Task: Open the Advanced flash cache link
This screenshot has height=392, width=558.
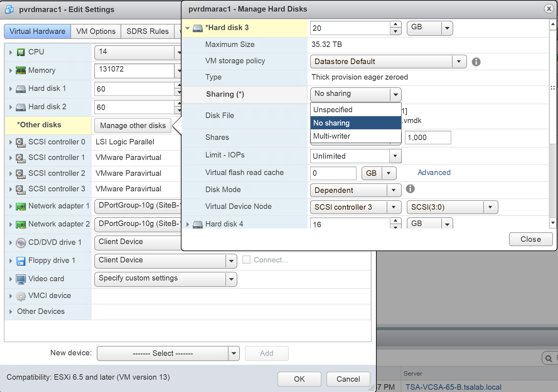Action: 434,173
